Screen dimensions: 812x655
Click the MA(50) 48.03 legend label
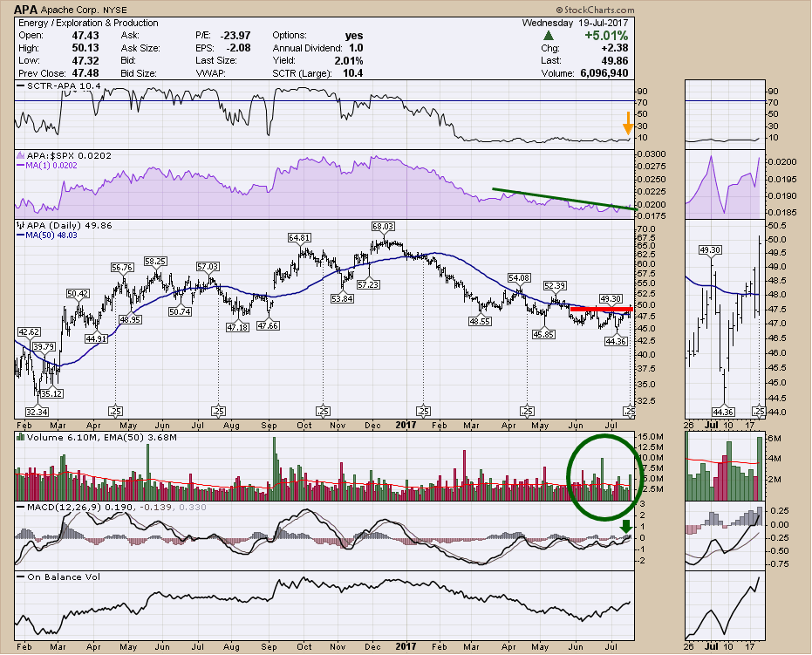[x=47, y=235]
